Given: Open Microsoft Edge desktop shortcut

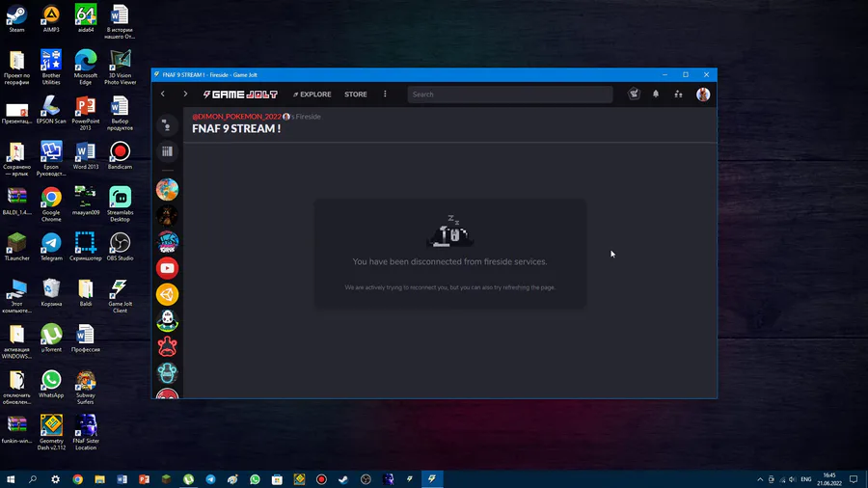Looking at the screenshot, I should click(86, 67).
